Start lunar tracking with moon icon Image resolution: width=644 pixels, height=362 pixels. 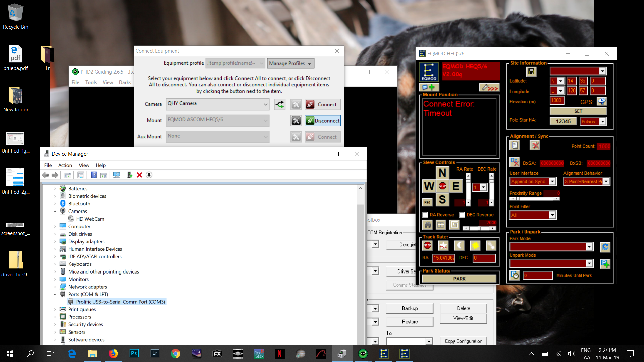point(459,246)
